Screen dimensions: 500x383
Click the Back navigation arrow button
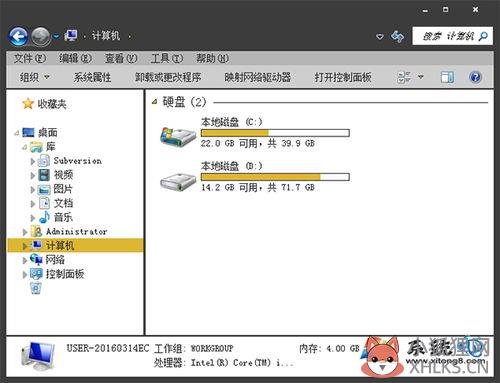(x=18, y=36)
